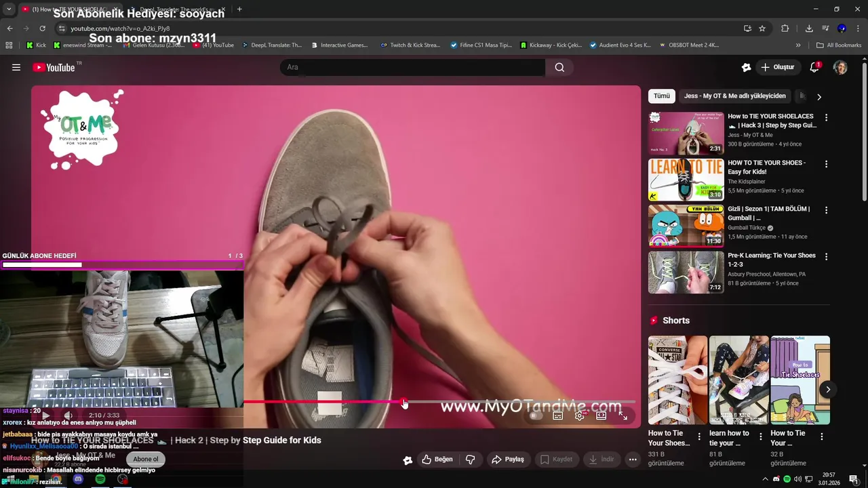Viewport: 868px width, 488px height.
Task: Toggle subtitles in the video player
Action: pos(557,415)
